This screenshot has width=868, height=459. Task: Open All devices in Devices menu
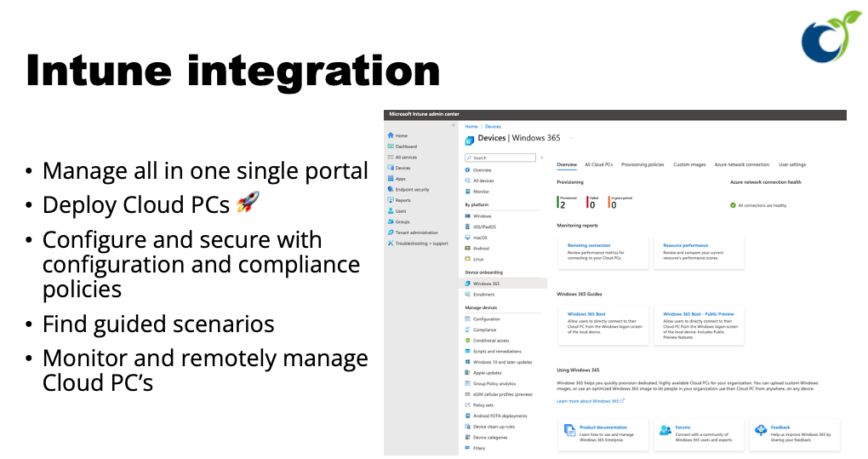479,181
